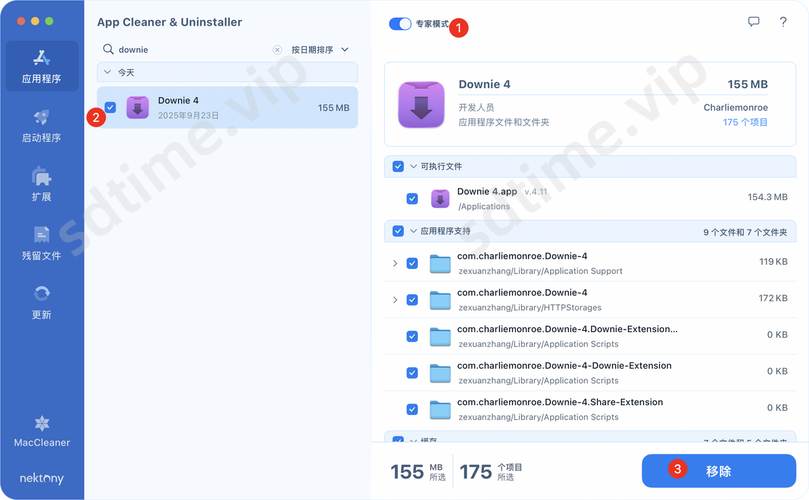Open the feedback chat bubble icon
The height and width of the screenshot is (500, 809).
tap(754, 22)
